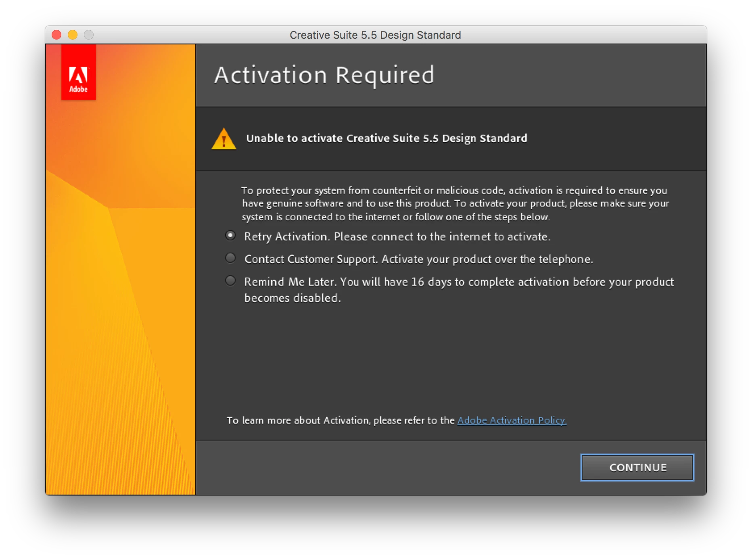752x560 pixels.
Task: Minimize the window with yellow button
Action: 73,35
